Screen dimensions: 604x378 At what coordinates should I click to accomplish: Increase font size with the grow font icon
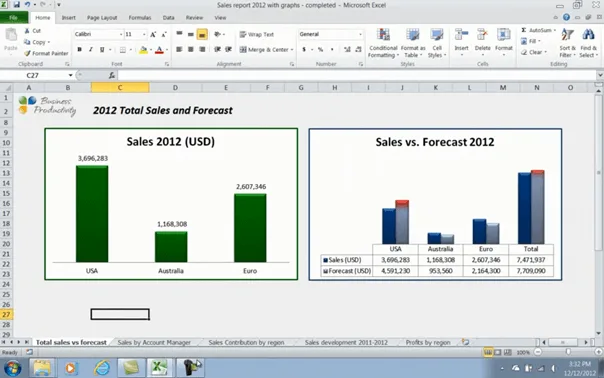(153, 34)
